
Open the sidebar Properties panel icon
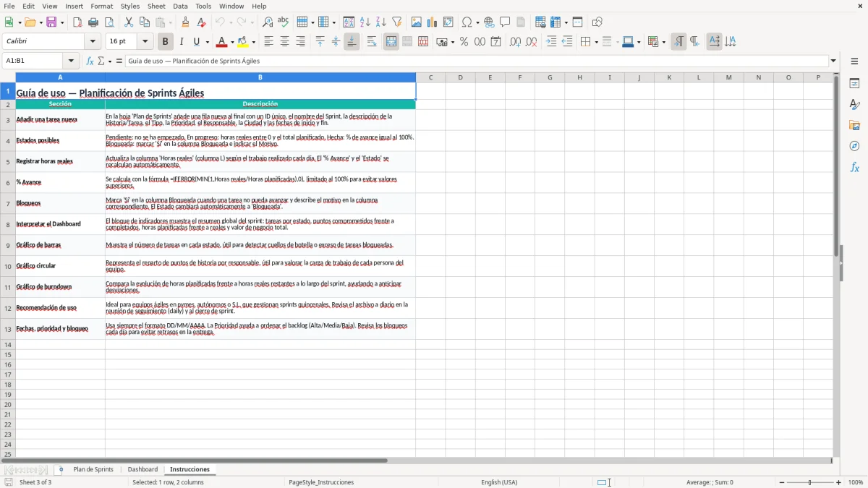tap(854, 83)
